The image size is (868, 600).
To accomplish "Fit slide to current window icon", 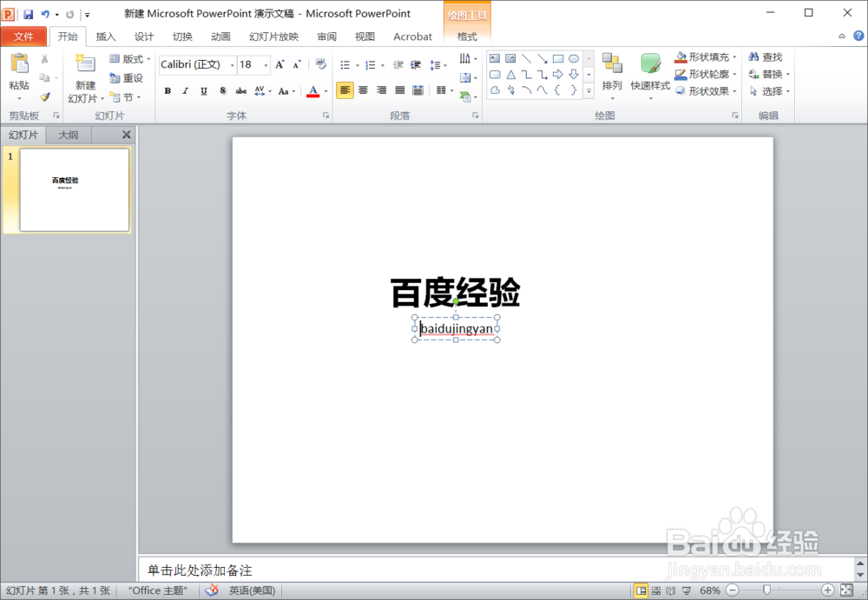I will [846, 590].
